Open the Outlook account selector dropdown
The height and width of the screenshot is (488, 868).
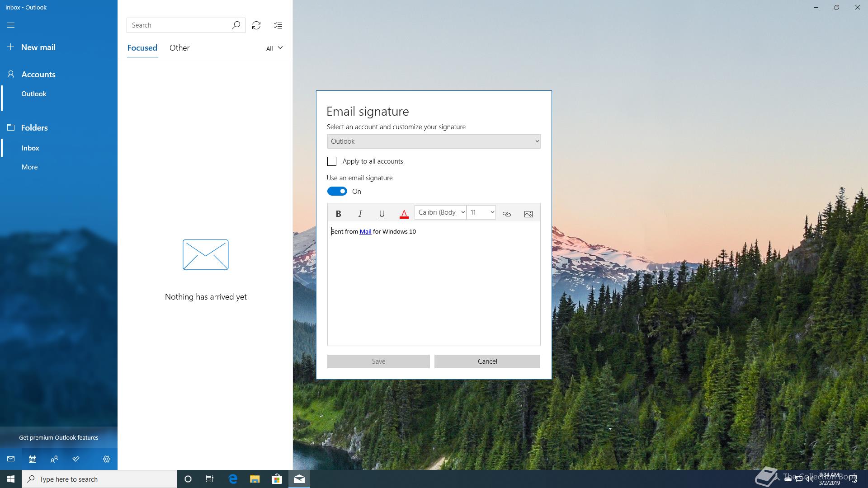[434, 141]
